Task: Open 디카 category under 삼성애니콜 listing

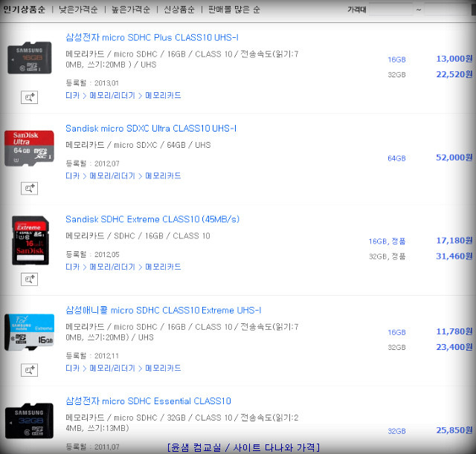Action: [73, 368]
